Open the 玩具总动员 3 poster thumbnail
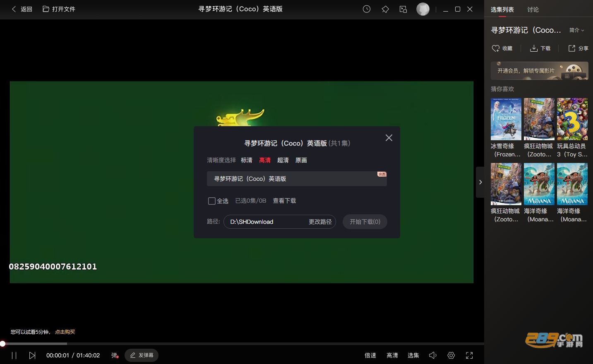Viewport: 593px width, 364px height. coord(572,119)
